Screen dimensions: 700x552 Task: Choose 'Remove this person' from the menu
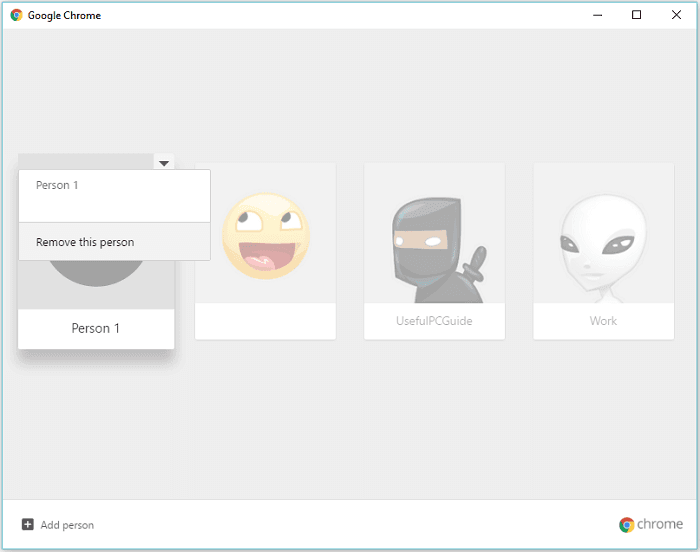click(114, 242)
